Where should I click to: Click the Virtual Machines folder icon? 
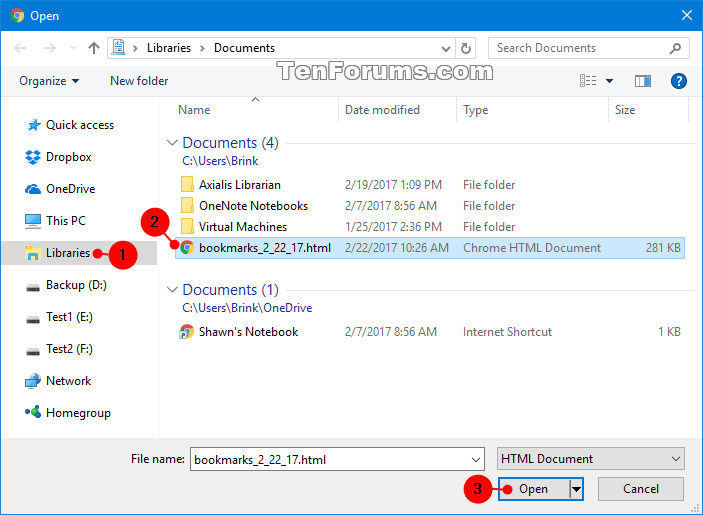click(x=187, y=226)
